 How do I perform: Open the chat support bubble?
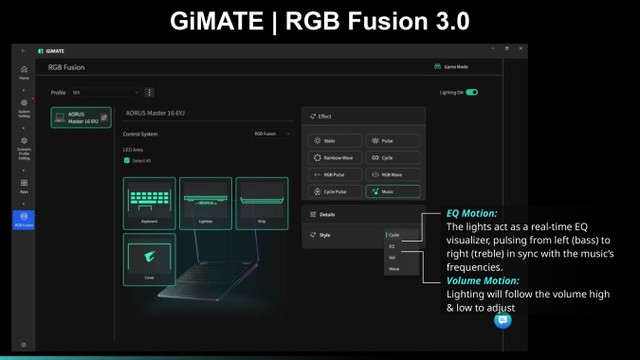[503, 320]
